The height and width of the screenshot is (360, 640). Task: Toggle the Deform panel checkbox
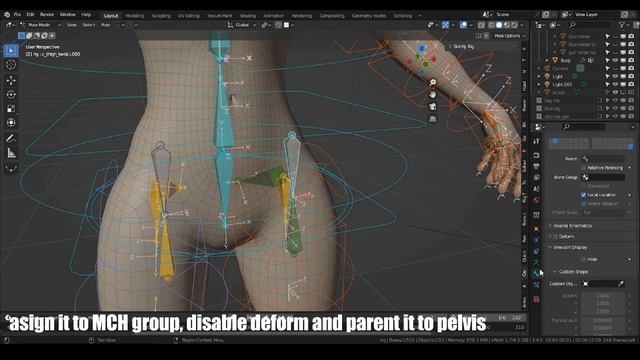point(556,237)
